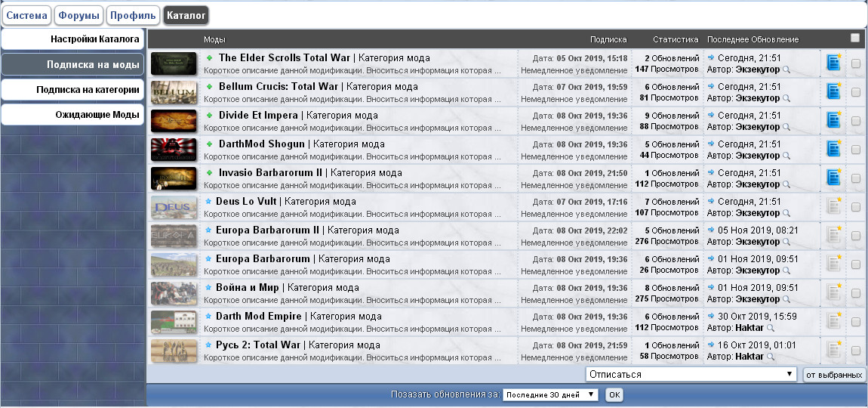Click the subscription document icon for The Elder Scrolls Total War
868x408 pixels.
pyautogui.click(x=833, y=63)
